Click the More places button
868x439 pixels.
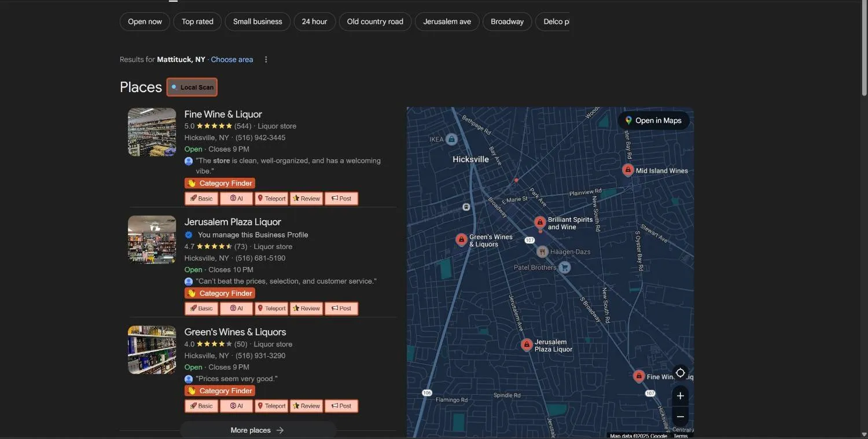258,430
